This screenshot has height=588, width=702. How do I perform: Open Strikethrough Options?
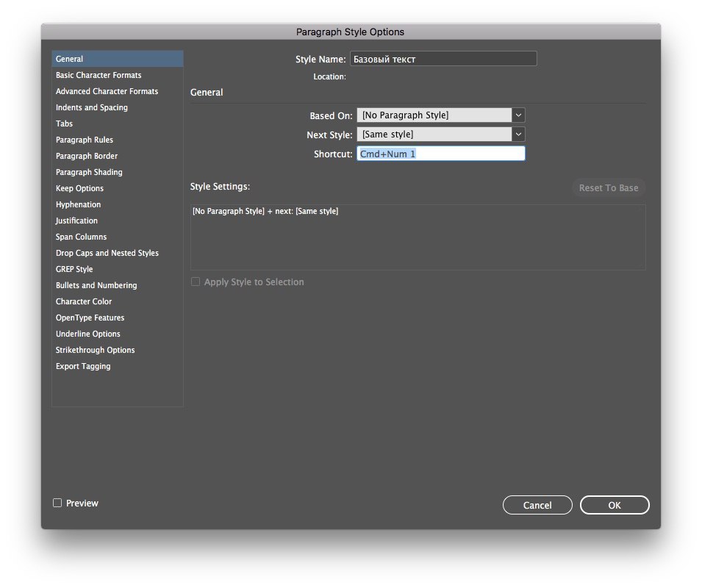[118, 350]
